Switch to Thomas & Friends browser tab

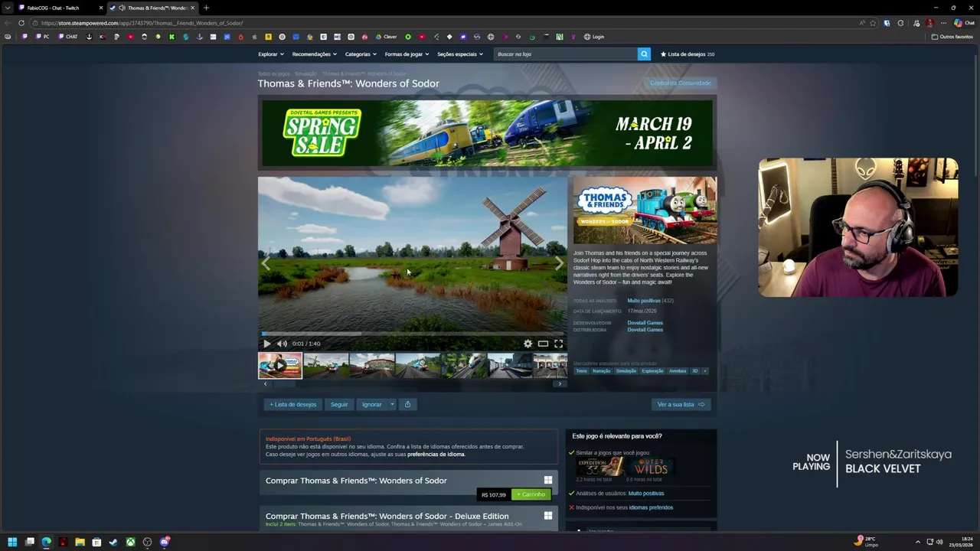tap(152, 8)
